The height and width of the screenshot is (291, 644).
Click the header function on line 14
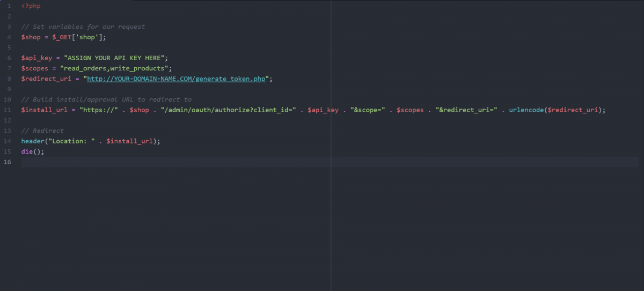pos(33,141)
